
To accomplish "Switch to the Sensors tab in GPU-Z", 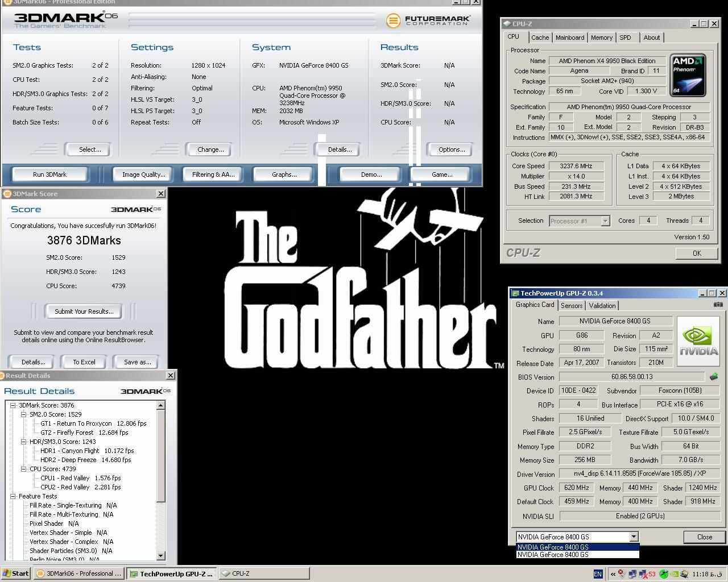I will (572, 306).
